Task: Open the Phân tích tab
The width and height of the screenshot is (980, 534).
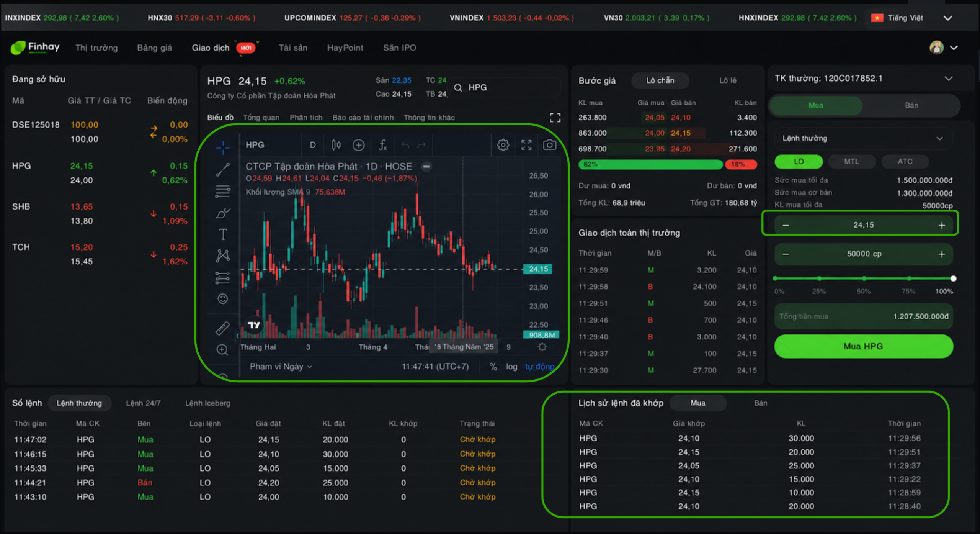Action: pos(306,118)
